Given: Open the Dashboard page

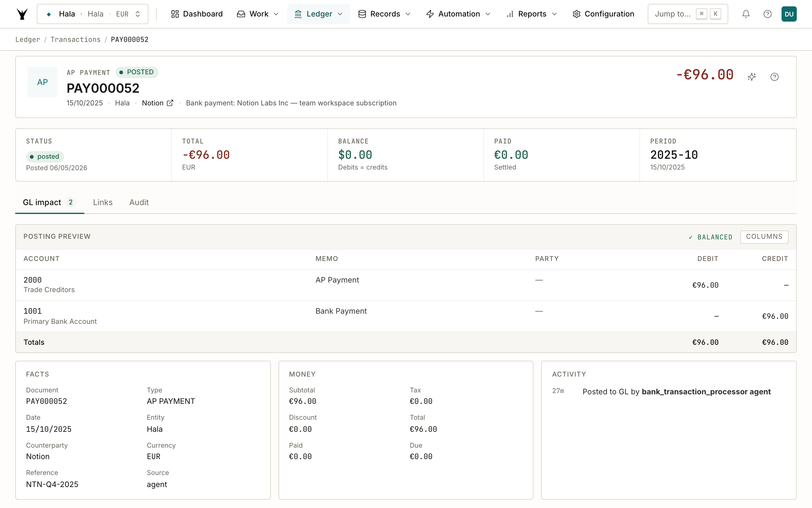Looking at the screenshot, I should [197, 14].
